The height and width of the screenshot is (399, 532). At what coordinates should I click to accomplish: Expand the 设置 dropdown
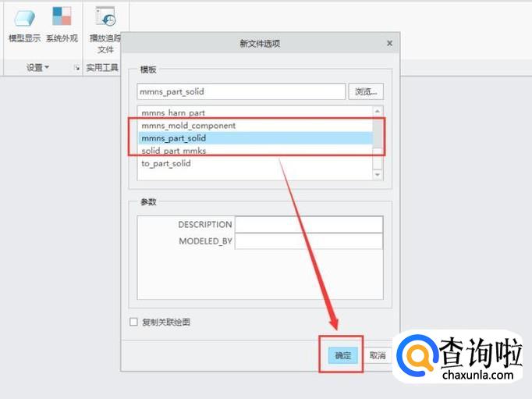(x=37, y=67)
